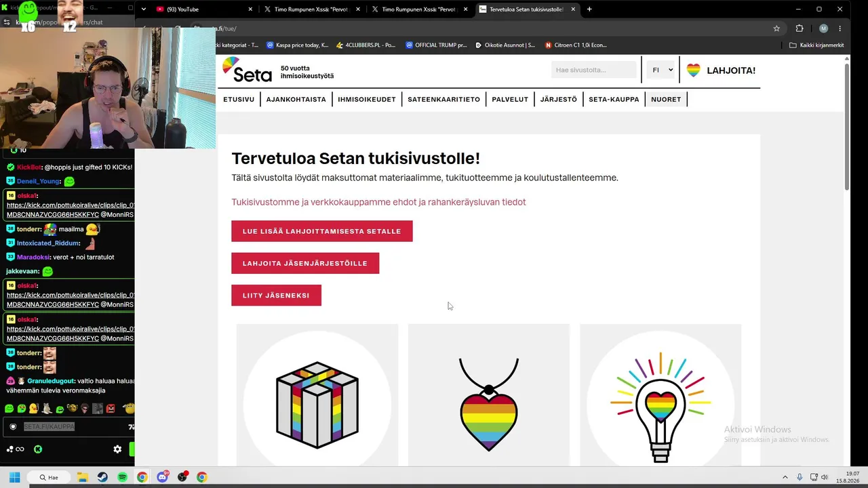
Task: Open OBS Studio from the taskbar
Action: [x=182, y=477]
